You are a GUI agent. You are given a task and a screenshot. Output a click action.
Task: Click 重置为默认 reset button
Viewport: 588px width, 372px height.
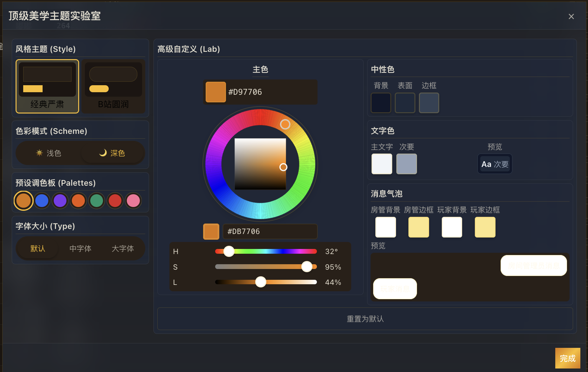(365, 319)
